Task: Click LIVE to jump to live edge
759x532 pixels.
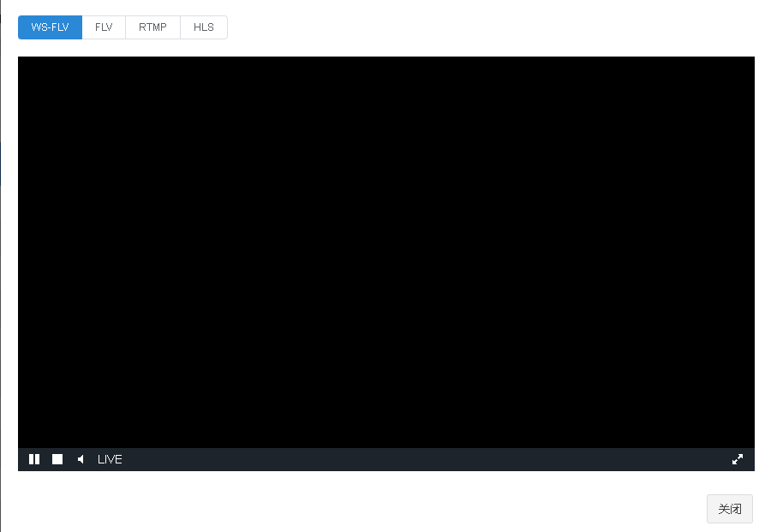Action: click(110, 459)
